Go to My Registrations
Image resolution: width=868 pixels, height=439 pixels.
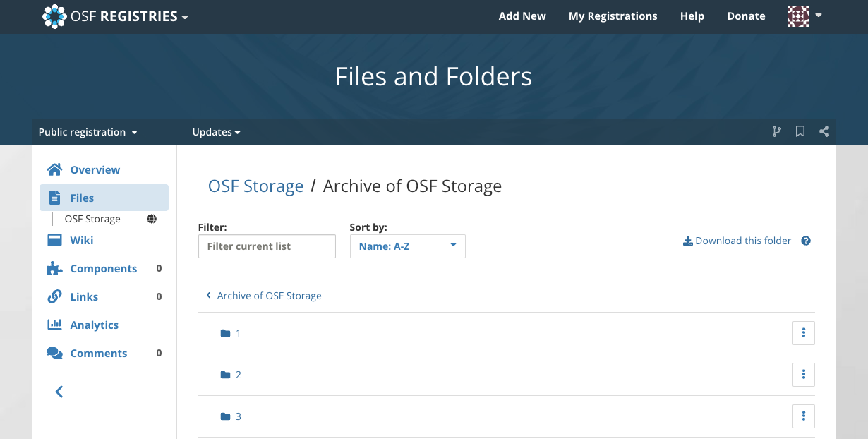click(x=613, y=16)
